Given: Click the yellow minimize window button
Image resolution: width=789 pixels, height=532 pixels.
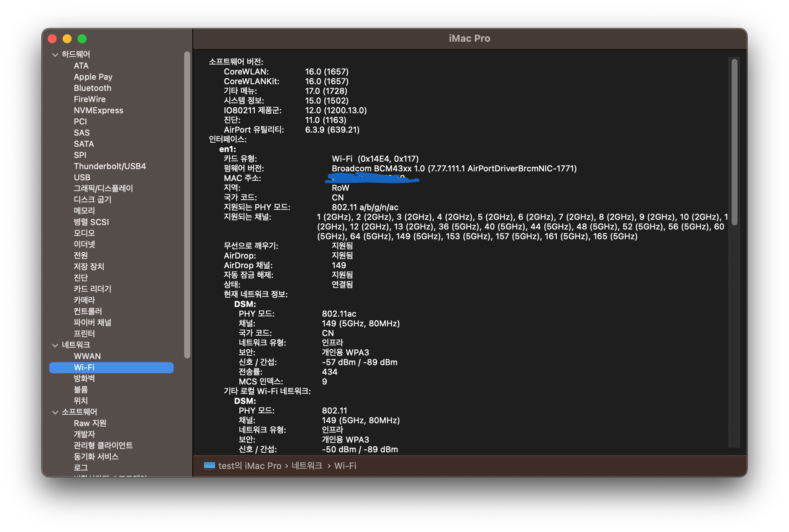Looking at the screenshot, I should tap(67, 39).
